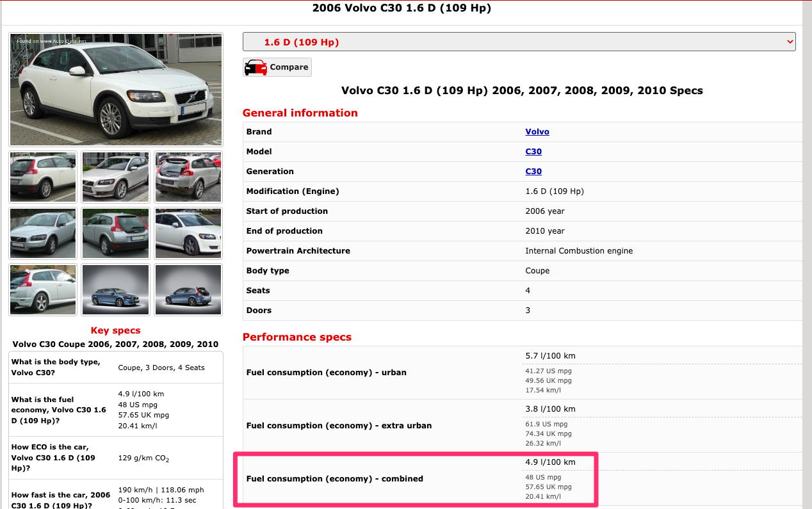Click the Compare button with car icon
The height and width of the screenshot is (509, 812).
point(277,67)
